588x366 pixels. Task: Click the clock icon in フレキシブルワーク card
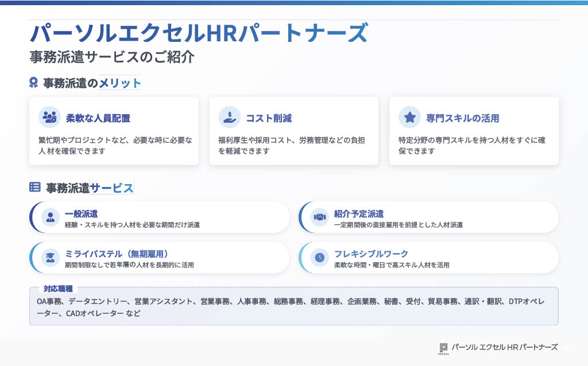click(319, 258)
